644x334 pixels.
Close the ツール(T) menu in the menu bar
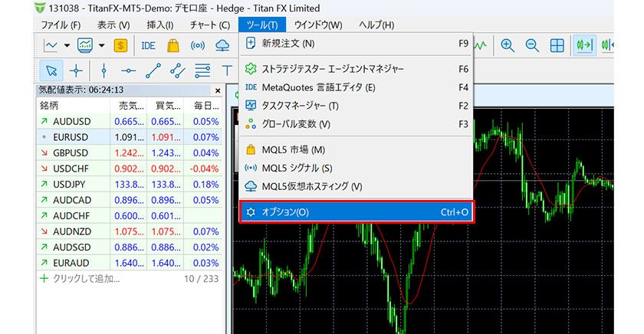pos(262,25)
